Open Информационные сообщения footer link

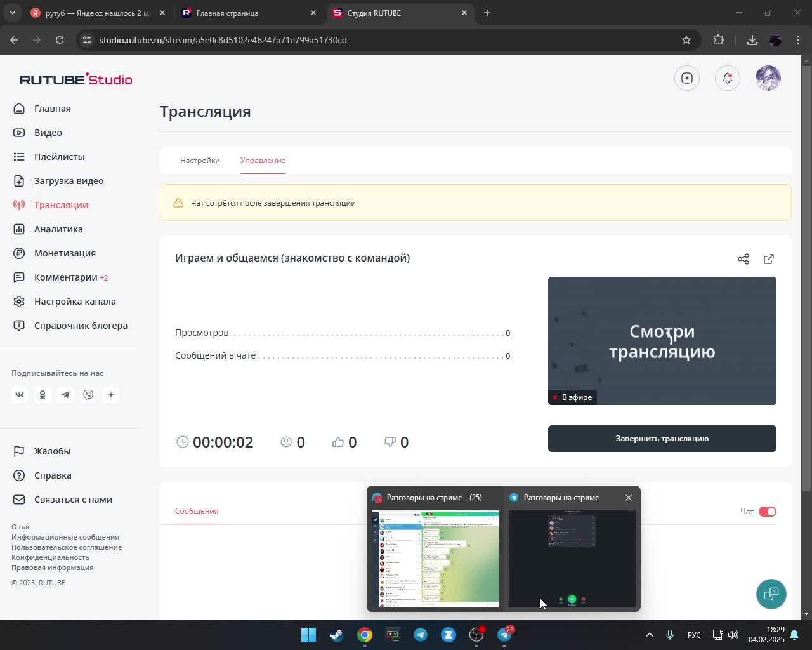pyautogui.click(x=65, y=537)
